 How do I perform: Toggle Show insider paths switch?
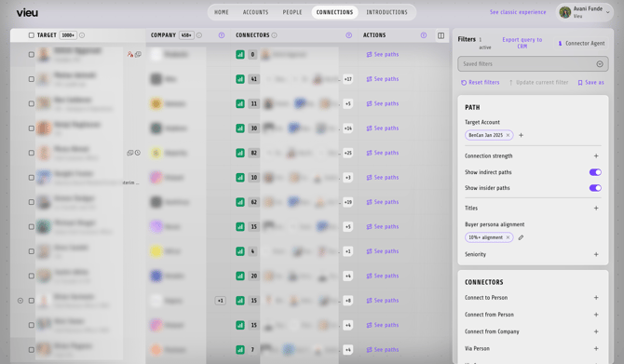click(x=595, y=188)
